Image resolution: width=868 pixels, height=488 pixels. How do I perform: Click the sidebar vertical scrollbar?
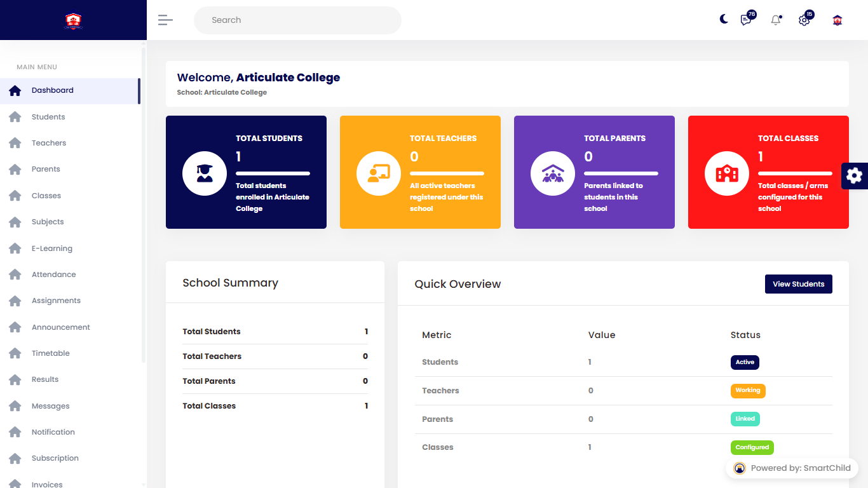click(144, 205)
